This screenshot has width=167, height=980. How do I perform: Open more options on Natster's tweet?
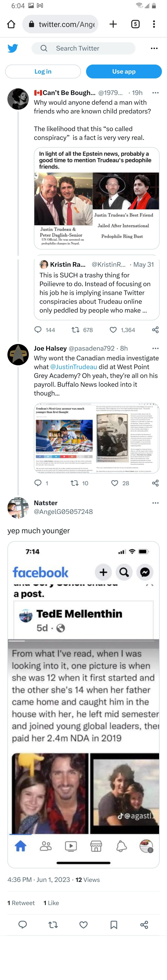pyautogui.click(x=155, y=503)
